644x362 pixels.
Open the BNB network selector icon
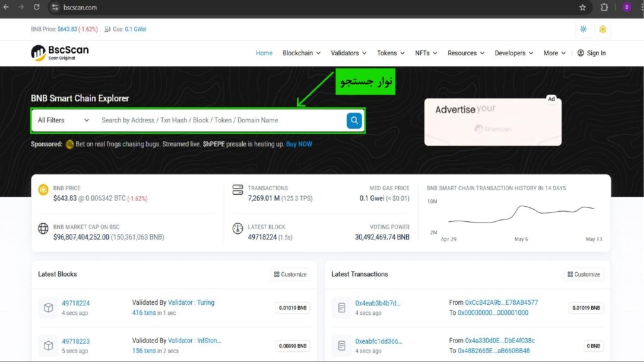603,29
